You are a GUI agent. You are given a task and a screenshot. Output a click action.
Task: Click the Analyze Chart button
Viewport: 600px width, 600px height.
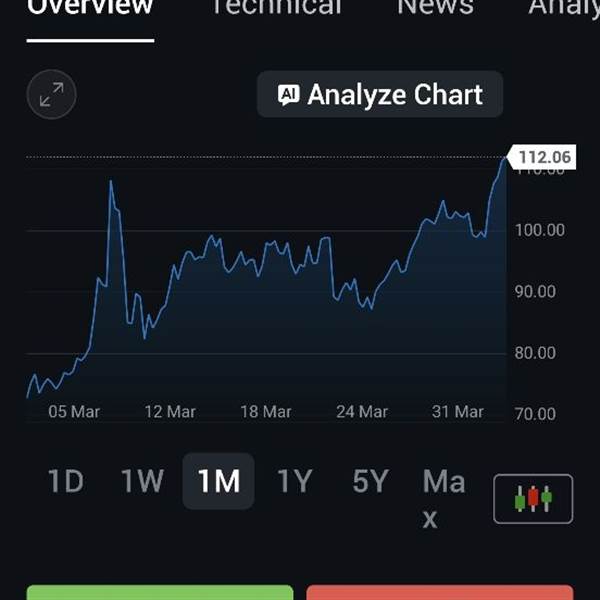point(380,95)
